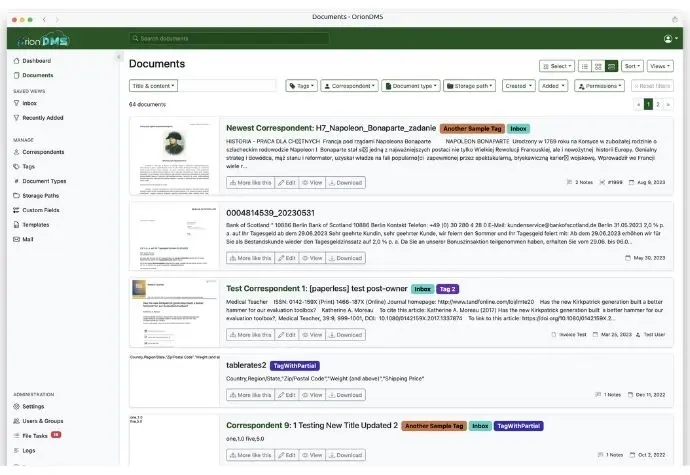Click the Tag 2 purple tag

[x=448, y=289]
